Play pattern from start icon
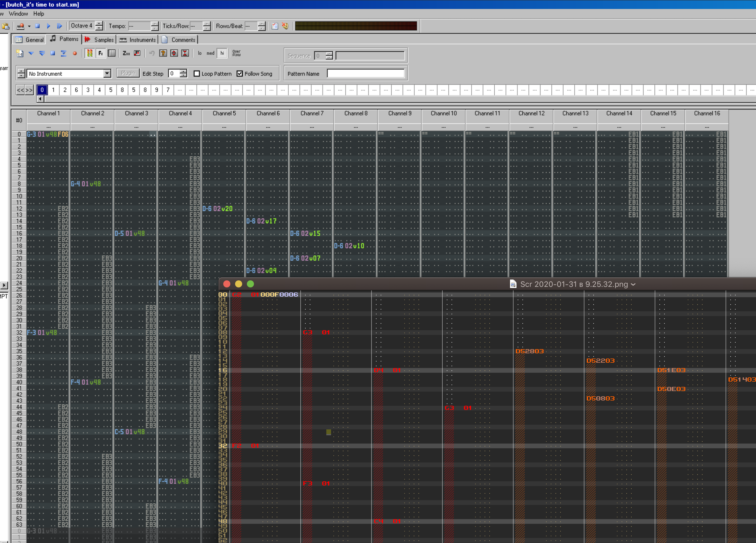This screenshot has height=543, width=756. tap(42, 53)
